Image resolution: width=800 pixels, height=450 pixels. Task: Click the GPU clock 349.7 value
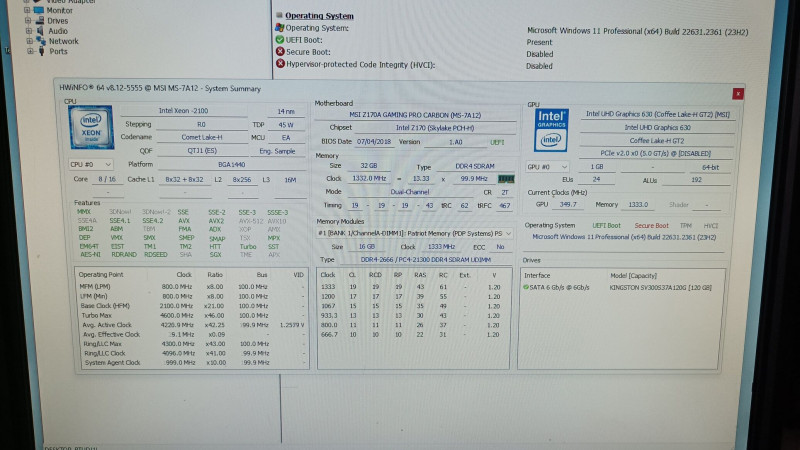[567, 204]
